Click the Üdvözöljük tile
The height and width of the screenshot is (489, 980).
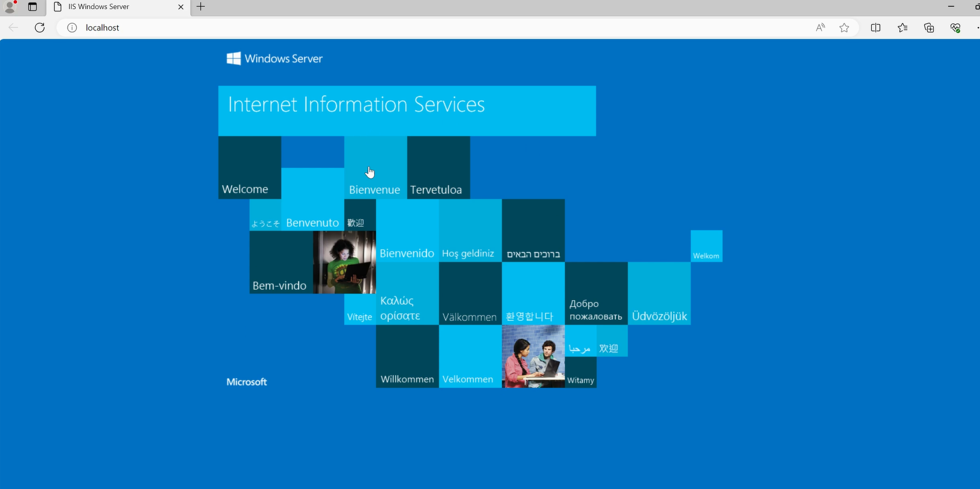(659, 294)
